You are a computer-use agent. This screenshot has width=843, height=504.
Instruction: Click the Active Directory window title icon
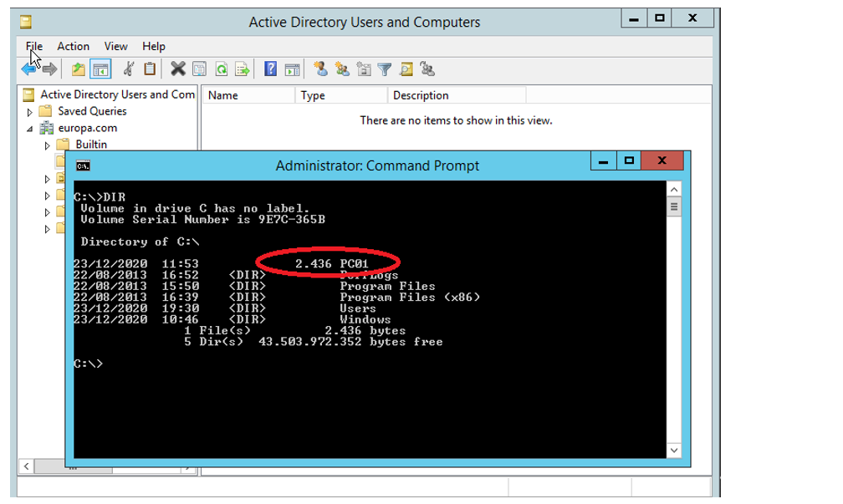click(26, 22)
